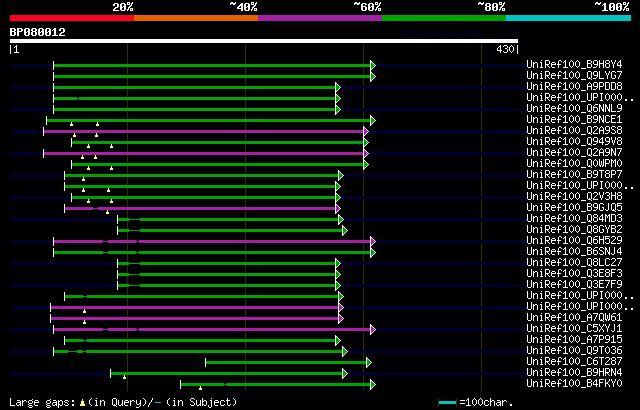This screenshot has width=640, height=410.
Task: Click the arrowhead ending the Q9LYG7 alignment
Action: 373,76
